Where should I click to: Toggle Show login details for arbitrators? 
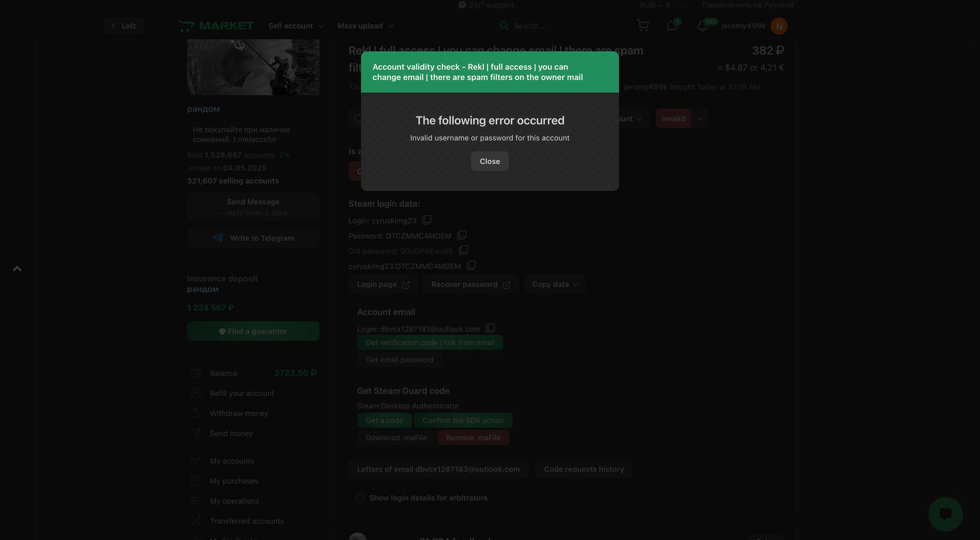360,497
